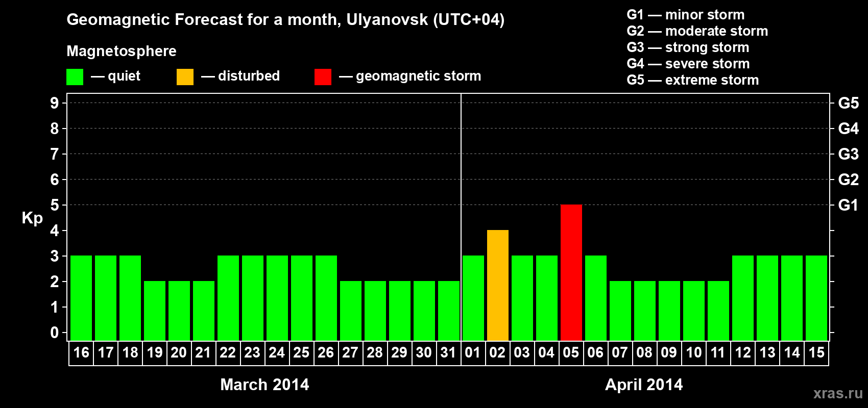
Task: Select the green bar for March 16
Action: 81,298
